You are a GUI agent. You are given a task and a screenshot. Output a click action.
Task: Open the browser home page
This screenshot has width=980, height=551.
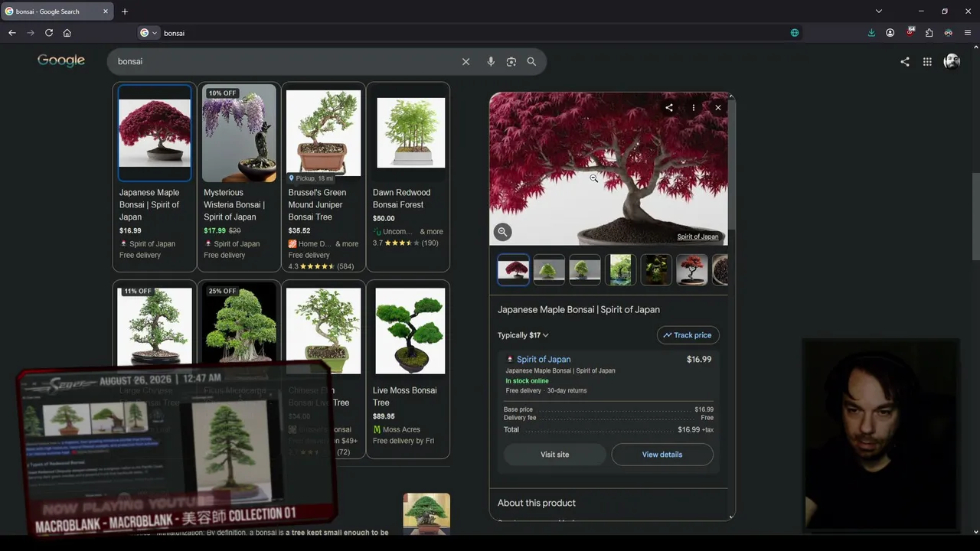tap(67, 33)
